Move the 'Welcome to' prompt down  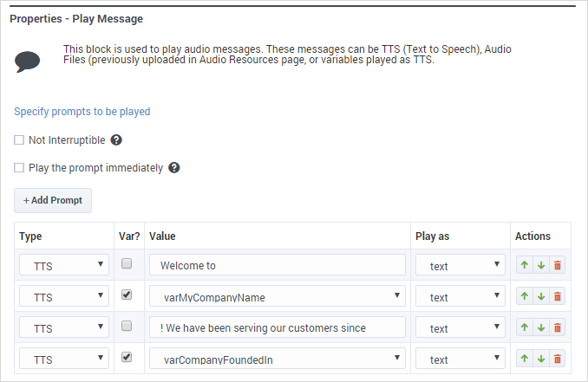tap(541, 265)
